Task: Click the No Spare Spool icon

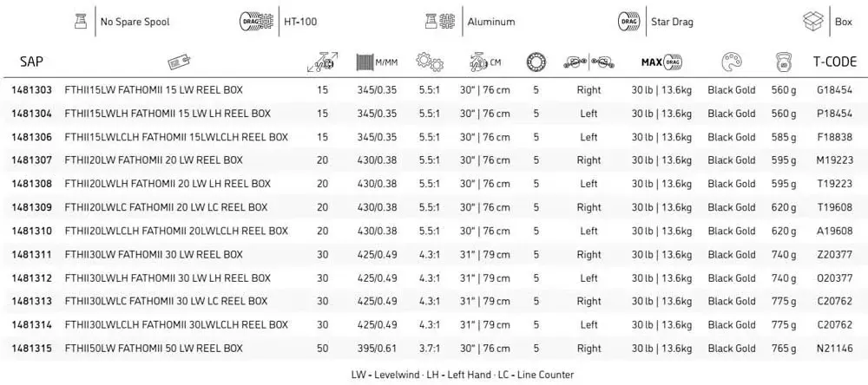Action: (x=81, y=22)
